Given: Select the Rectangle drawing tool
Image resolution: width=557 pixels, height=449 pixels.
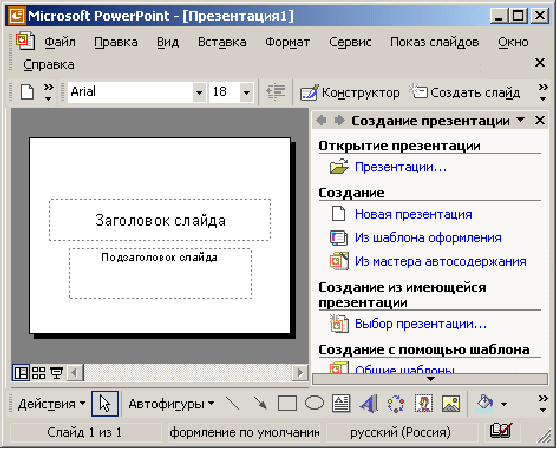Looking at the screenshot, I should coord(287,404).
